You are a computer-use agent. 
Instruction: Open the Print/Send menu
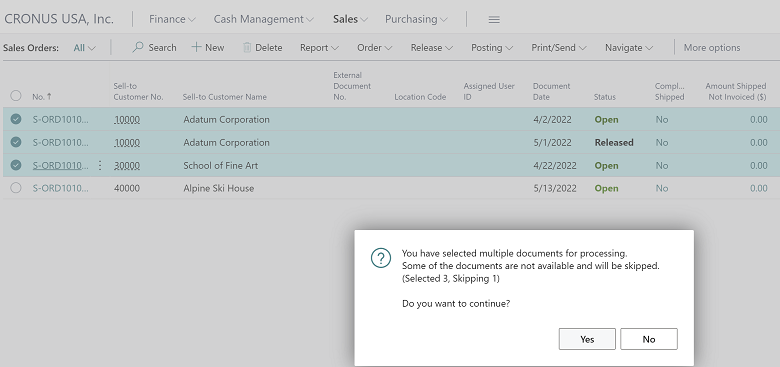point(559,48)
